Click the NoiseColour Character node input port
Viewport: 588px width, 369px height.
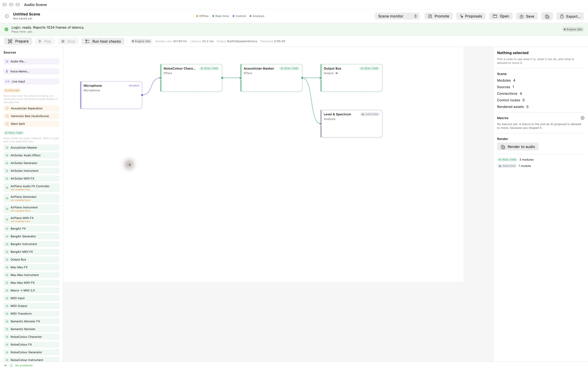click(160, 78)
